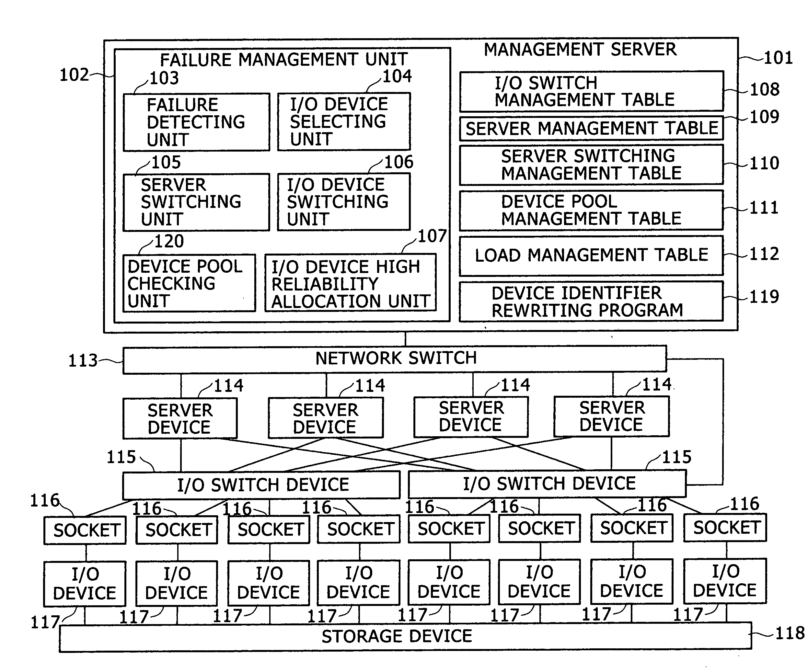Toggle Network Switch connection view

click(x=405, y=352)
